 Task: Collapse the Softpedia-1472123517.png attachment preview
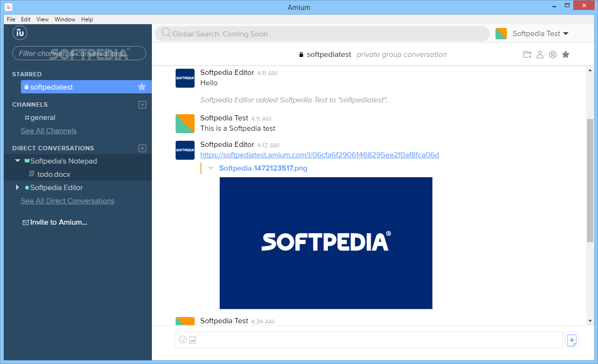[x=211, y=168]
